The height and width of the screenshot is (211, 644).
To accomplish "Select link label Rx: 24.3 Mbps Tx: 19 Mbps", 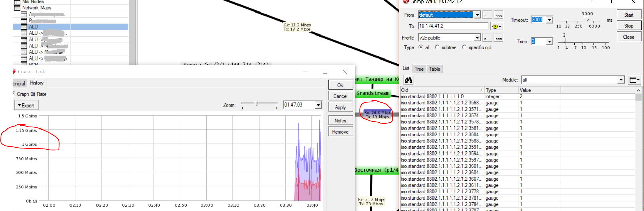I will pyautogui.click(x=377, y=115).
